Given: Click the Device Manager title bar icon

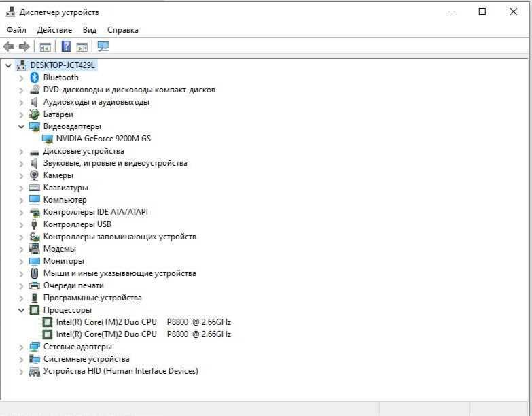Looking at the screenshot, I should [x=10, y=12].
